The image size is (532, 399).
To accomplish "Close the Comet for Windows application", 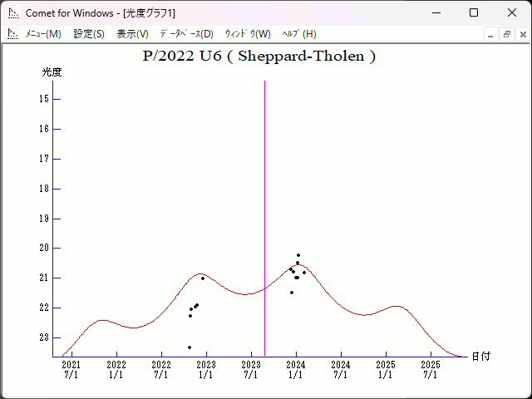I will (x=511, y=13).
